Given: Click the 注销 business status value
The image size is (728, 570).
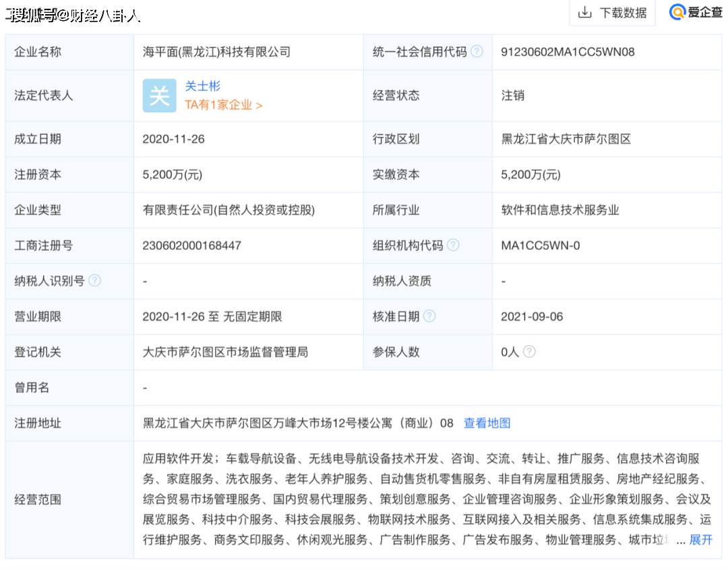Looking at the screenshot, I should 512,96.
